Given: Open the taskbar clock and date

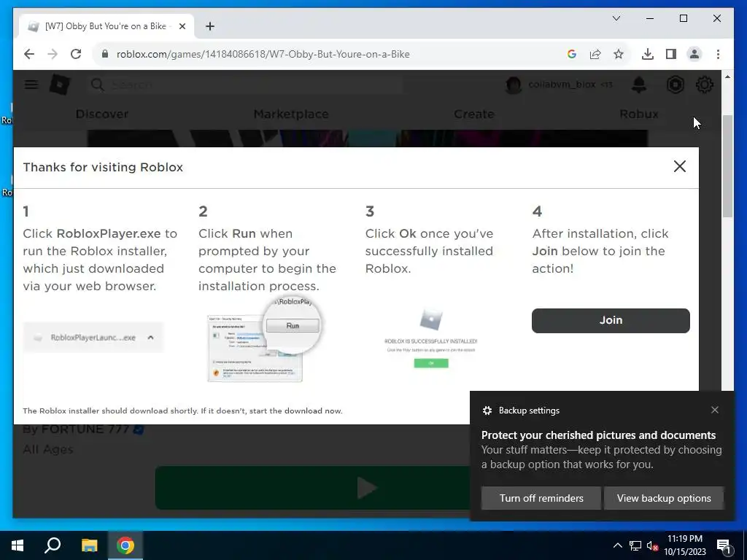Looking at the screenshot, I should [x=684, y=545].
